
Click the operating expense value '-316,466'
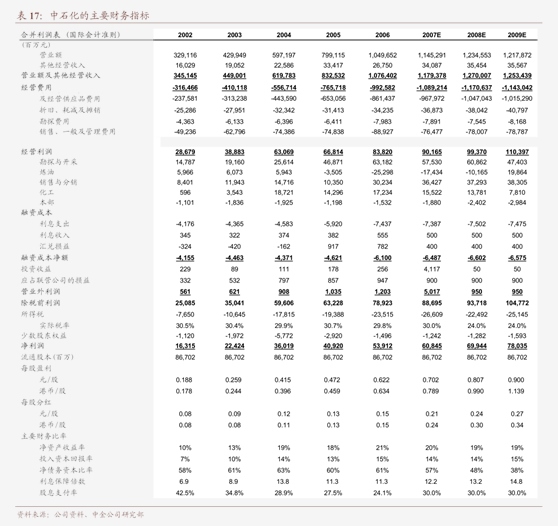tap(185, 88)
